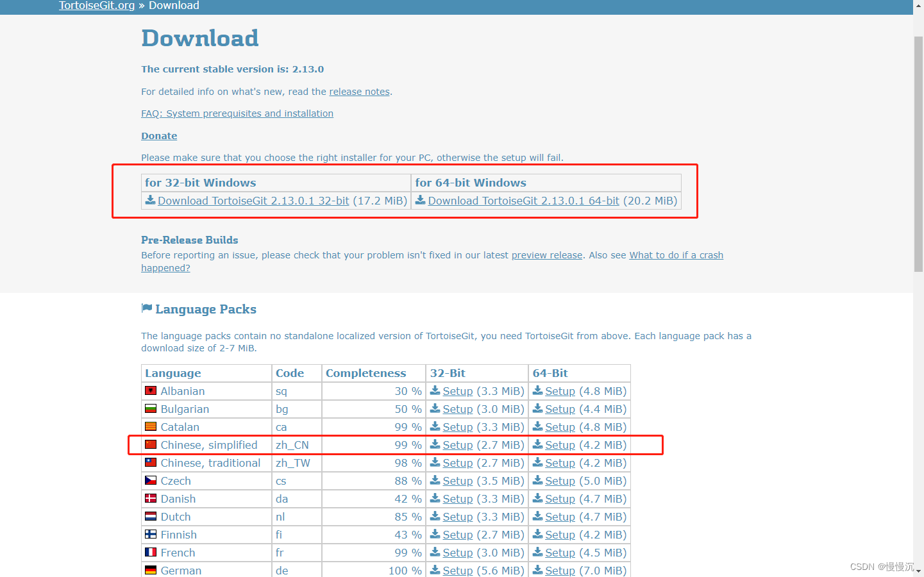
Task: Download Bulgarian 64-bit Setup link
Action: 560,409
